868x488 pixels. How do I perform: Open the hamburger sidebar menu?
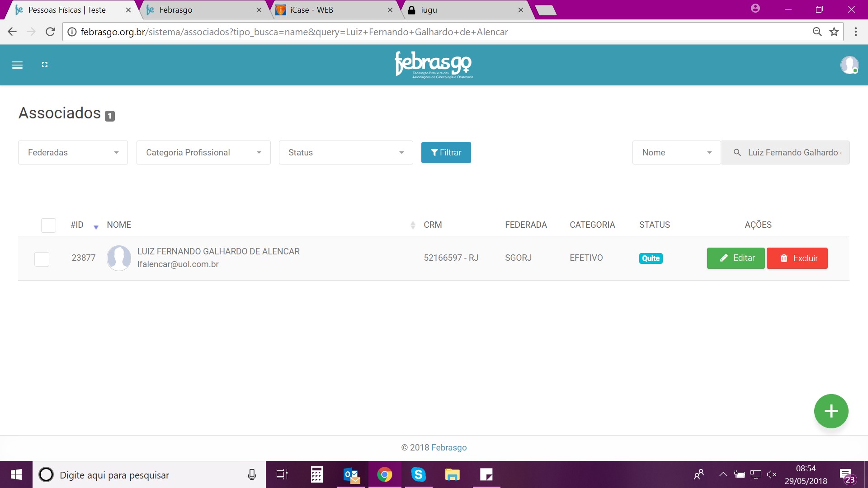[17, 65]
